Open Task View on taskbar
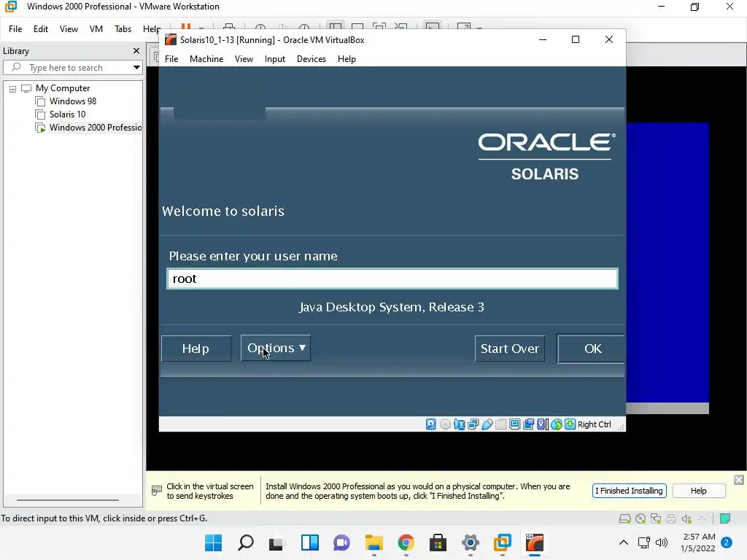This screenshot has width=747, height=560. (276, 542)
